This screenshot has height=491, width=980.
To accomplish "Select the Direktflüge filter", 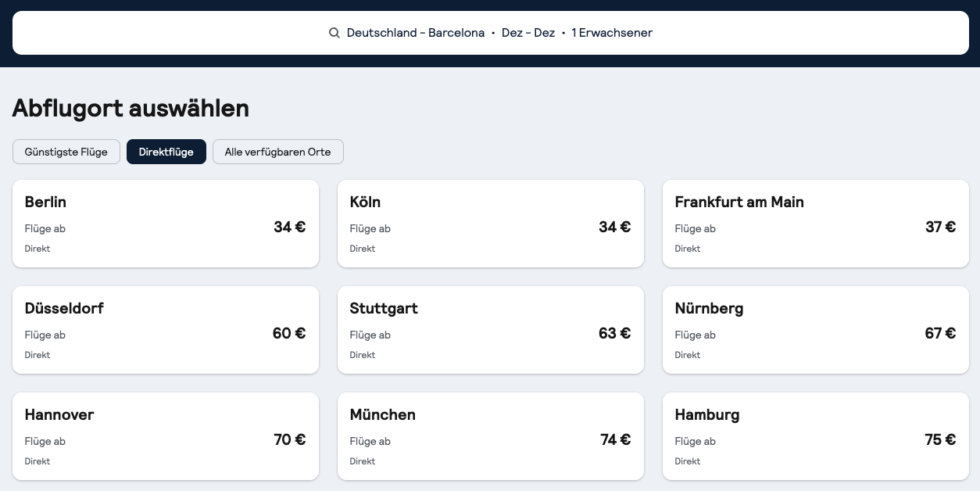I will 166,152.
